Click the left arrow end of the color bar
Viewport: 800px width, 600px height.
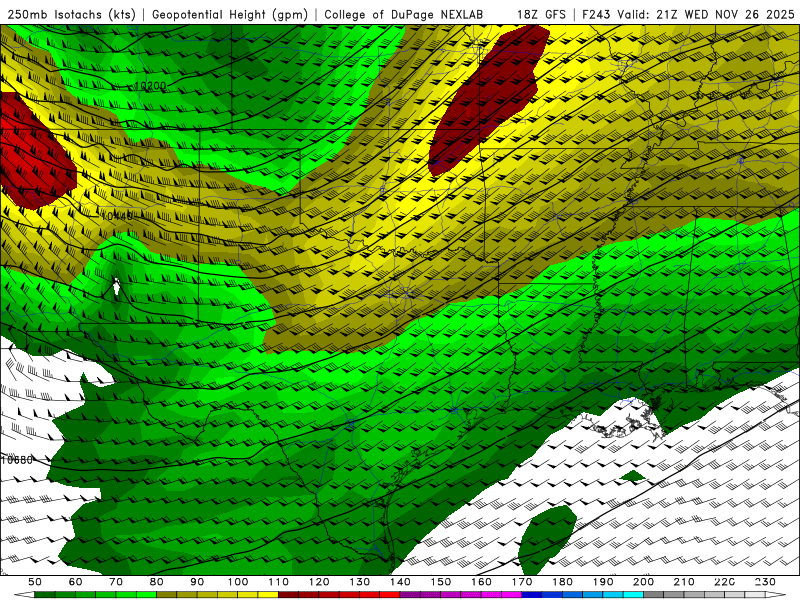pos(24,595)
